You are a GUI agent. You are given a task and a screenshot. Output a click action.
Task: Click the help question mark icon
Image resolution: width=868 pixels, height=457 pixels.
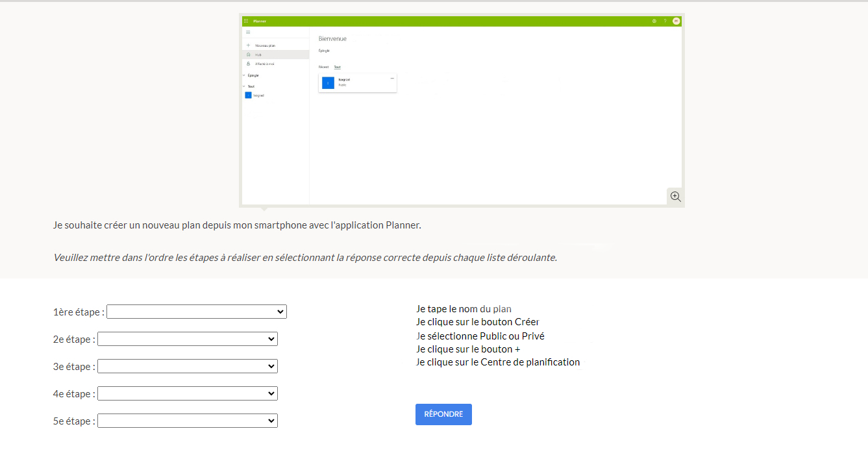pos(665,21)
